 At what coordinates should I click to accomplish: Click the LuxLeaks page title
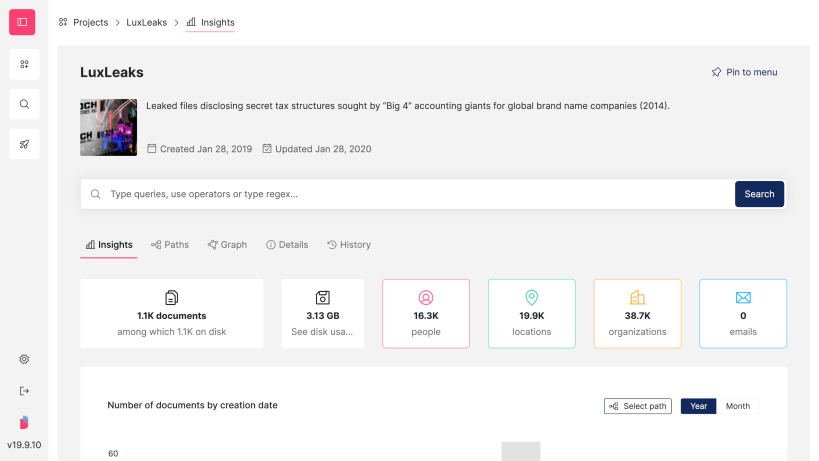[112, 72]
